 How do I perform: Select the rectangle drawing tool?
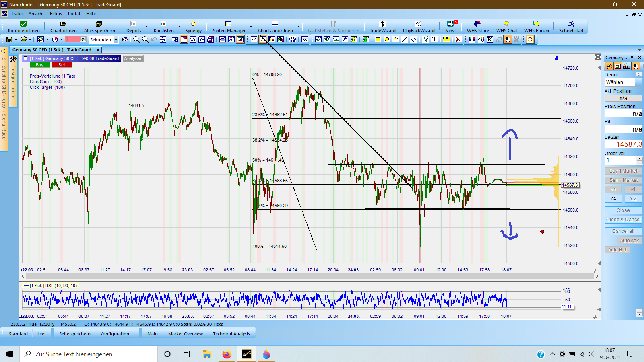[378, 39]
